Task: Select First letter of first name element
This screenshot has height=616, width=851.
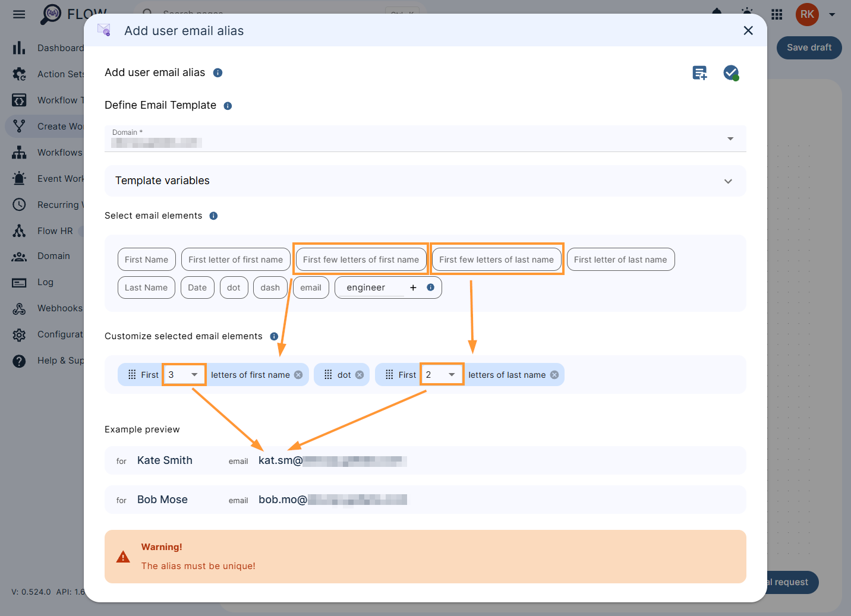Action: click(236, 260)
